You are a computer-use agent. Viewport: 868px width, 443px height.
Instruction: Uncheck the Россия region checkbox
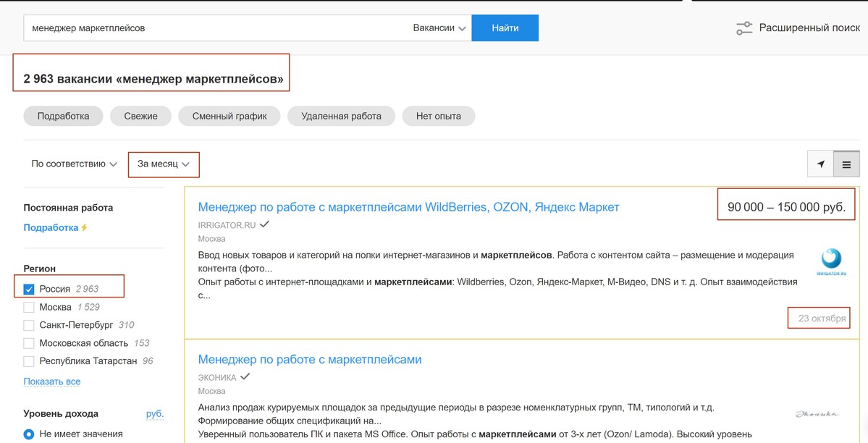coord(29,289)
